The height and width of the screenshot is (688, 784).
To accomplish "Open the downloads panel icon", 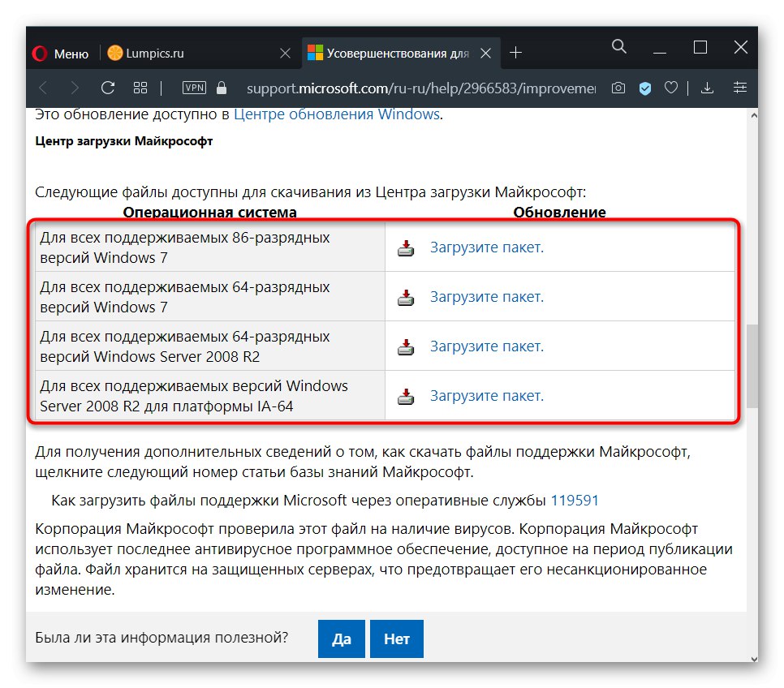I will coord(707,88).
